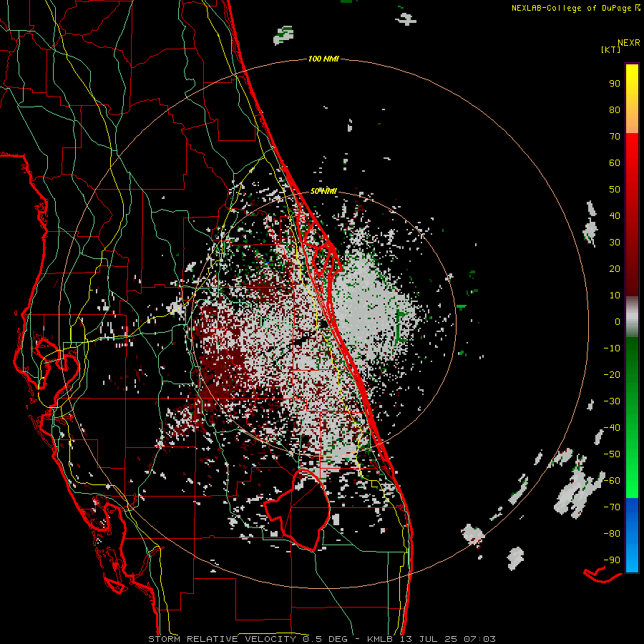This screenshot has width=644, height=644.
Task: Click the -10 value on the velocity scale
Action: click(612, 348)
